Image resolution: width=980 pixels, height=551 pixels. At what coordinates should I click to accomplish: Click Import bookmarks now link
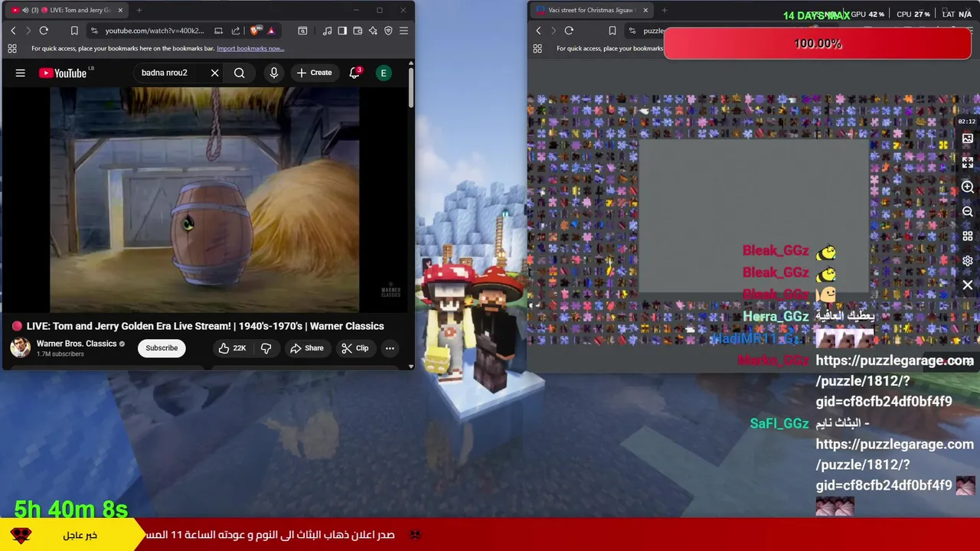(250, 48)
